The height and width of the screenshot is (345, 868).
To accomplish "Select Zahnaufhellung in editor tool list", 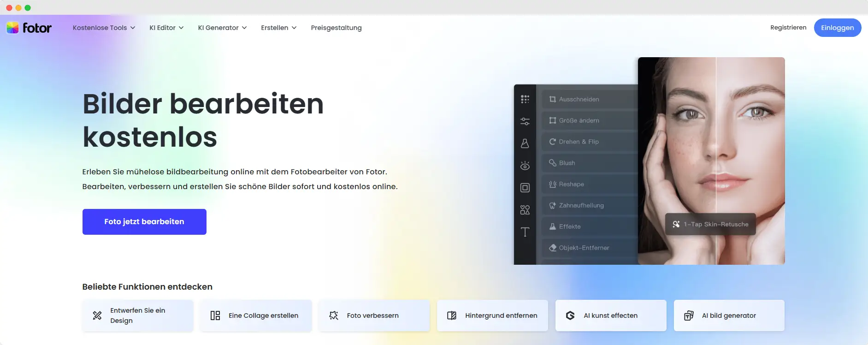I will (590, 205).
